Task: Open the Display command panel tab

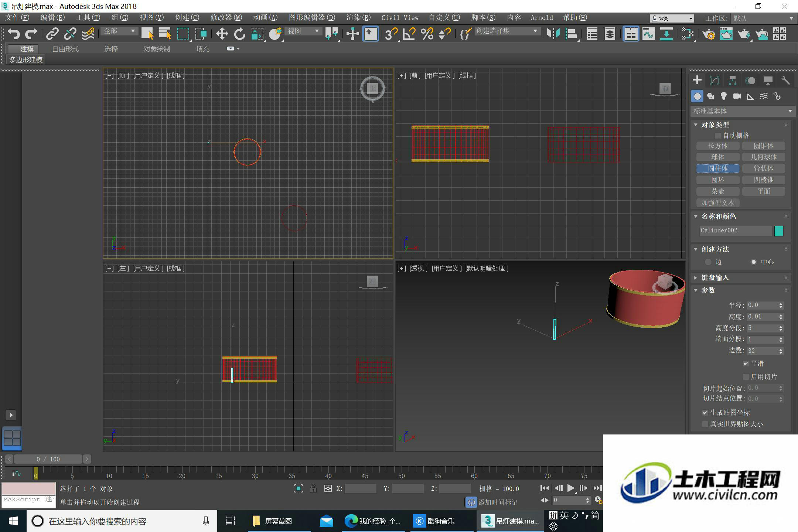Action: 768,81
